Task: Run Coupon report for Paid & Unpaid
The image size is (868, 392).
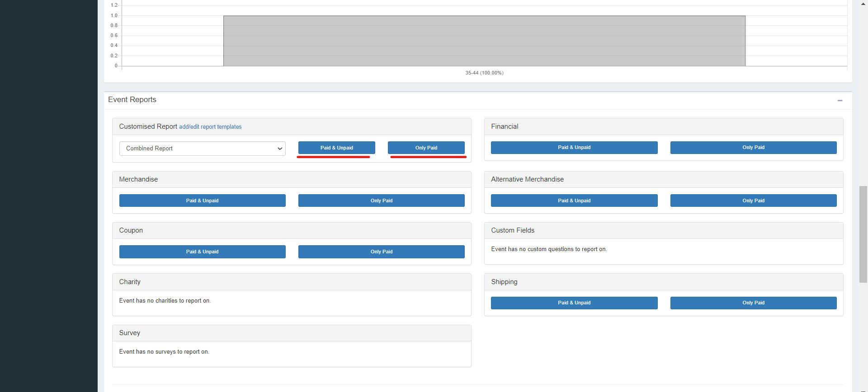Action: pyautogui.click(x=202, y=252)
